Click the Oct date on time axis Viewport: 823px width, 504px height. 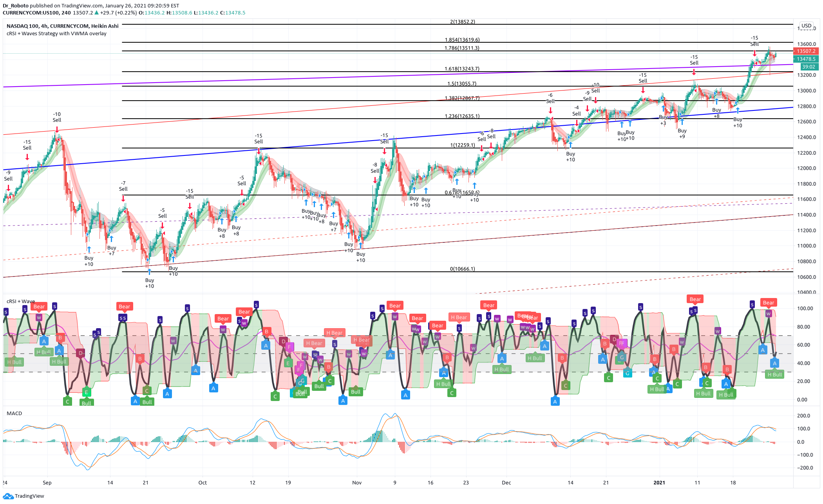tap(203, 482)
